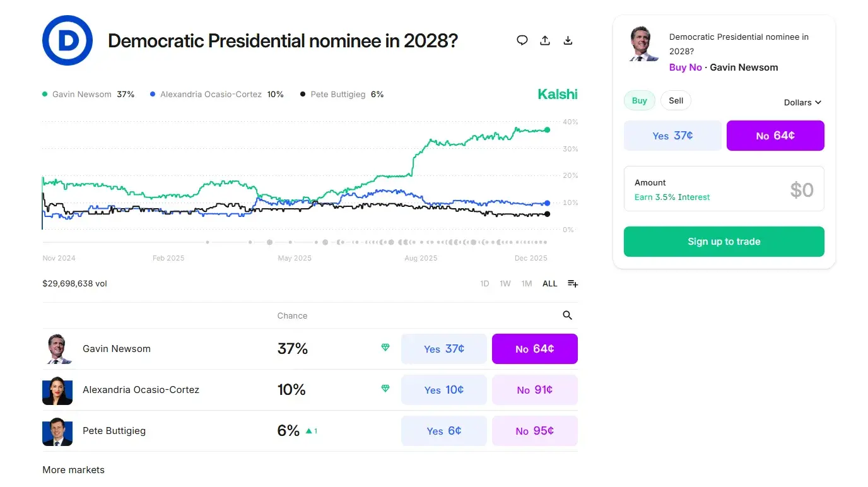Switch chart timeframe to 1W
Image resolution: width=868 pixels, height=487 pixels.
point(505,283)
